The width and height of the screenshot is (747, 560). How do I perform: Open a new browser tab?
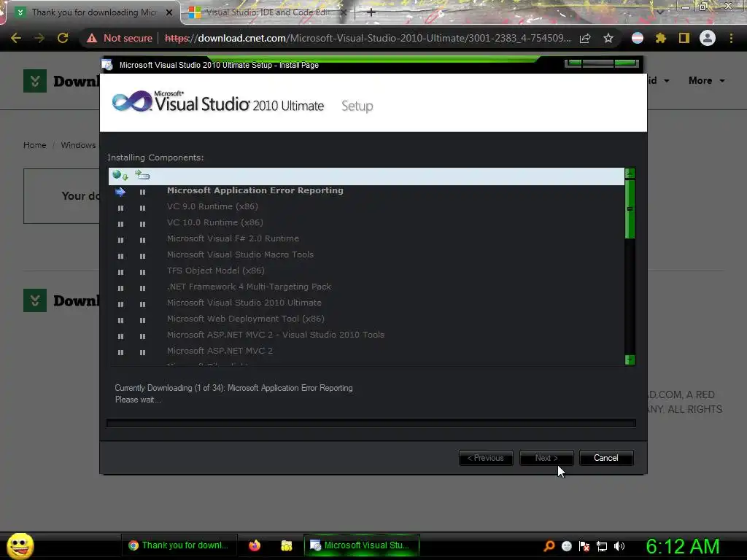[371, 12]
